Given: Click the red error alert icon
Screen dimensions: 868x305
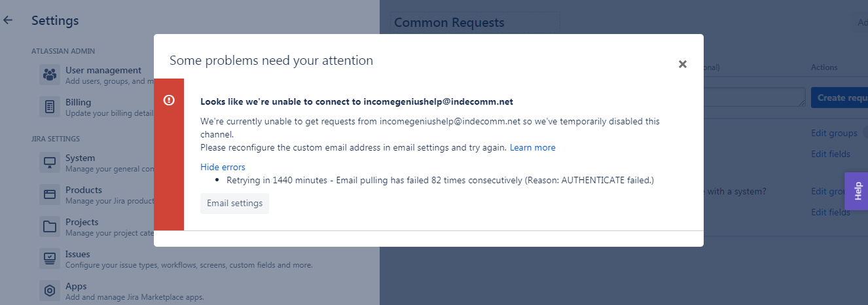Looking at the screenshot, I should coord(169,100).
